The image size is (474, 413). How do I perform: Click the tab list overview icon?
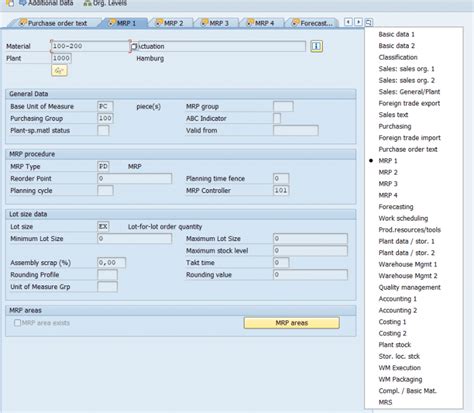click(369, 22)
